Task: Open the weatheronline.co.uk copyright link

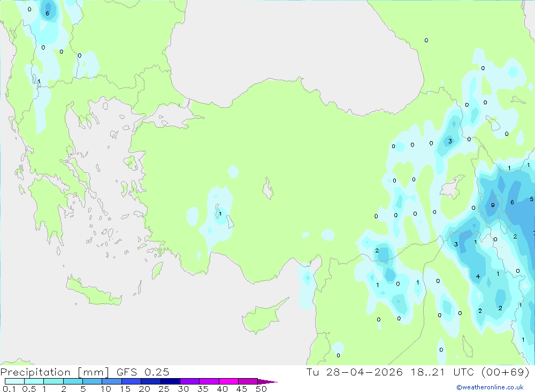Action: (490, 387)
